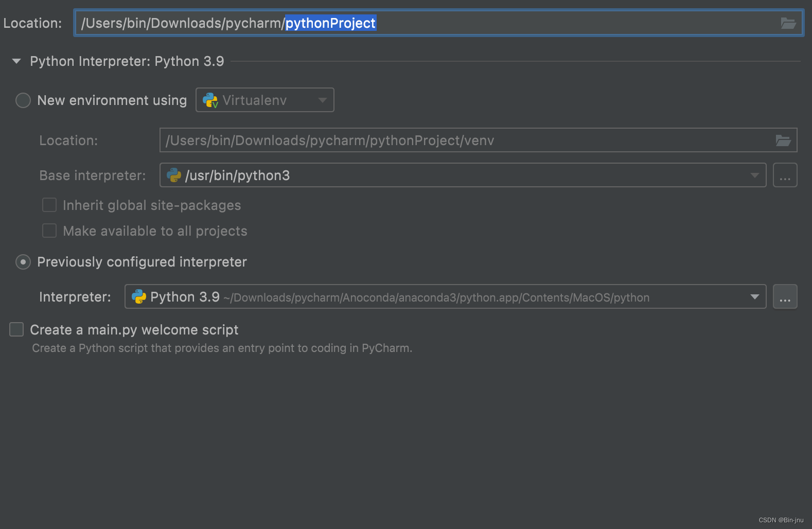
Task: Click the folder browse icon in project Location field
Action: click(x=788, y=23)
